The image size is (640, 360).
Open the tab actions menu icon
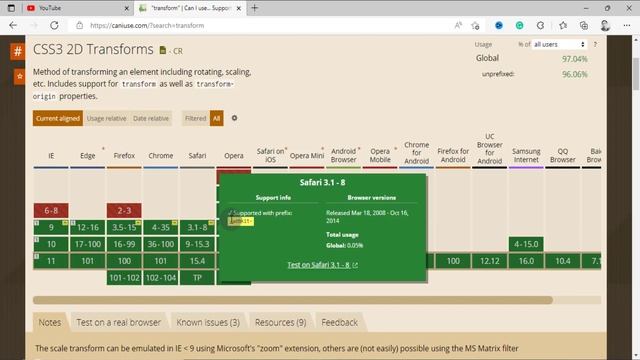point(11,8)
